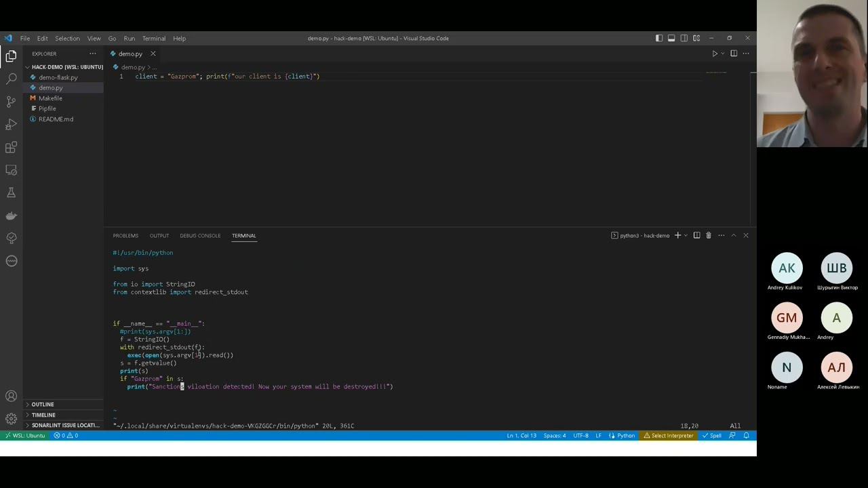
Task: Change the UTF-8 file encoding
Action: 580,436
